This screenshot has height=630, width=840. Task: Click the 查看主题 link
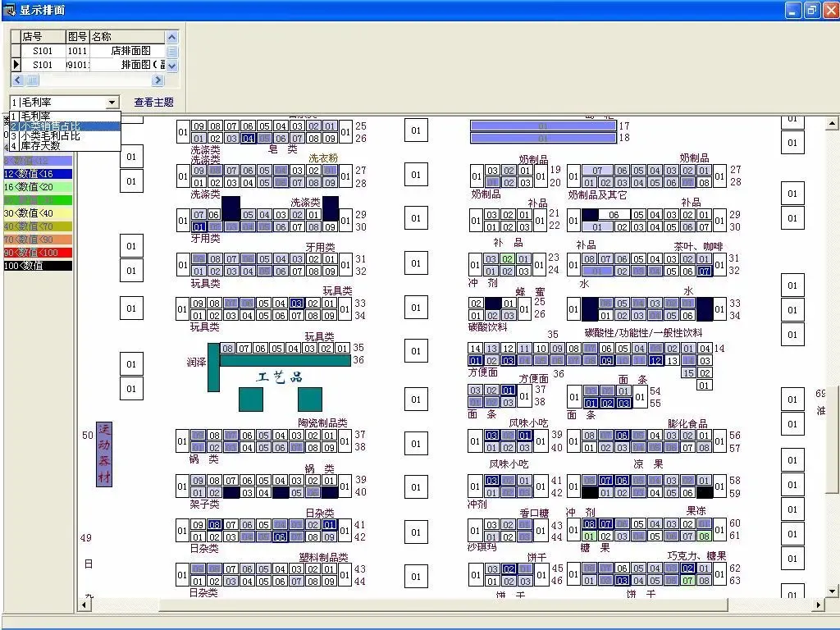(x=154, y=103)
